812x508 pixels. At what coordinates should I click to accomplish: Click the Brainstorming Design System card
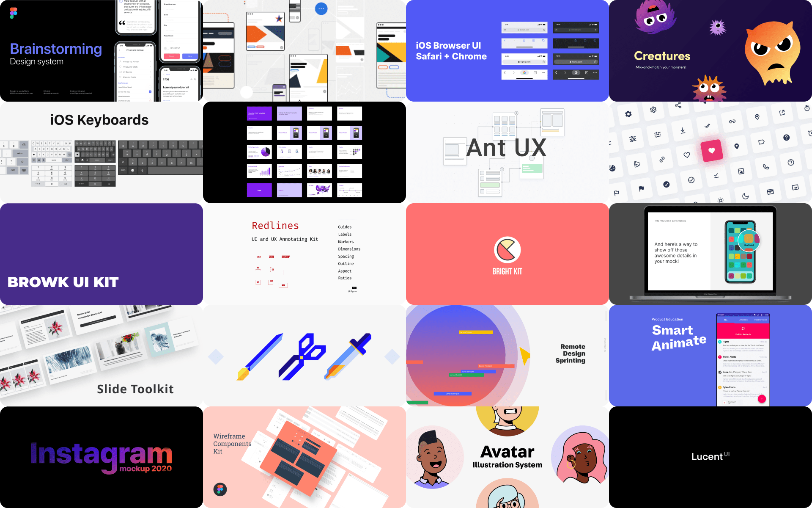[x=102, y=51]
